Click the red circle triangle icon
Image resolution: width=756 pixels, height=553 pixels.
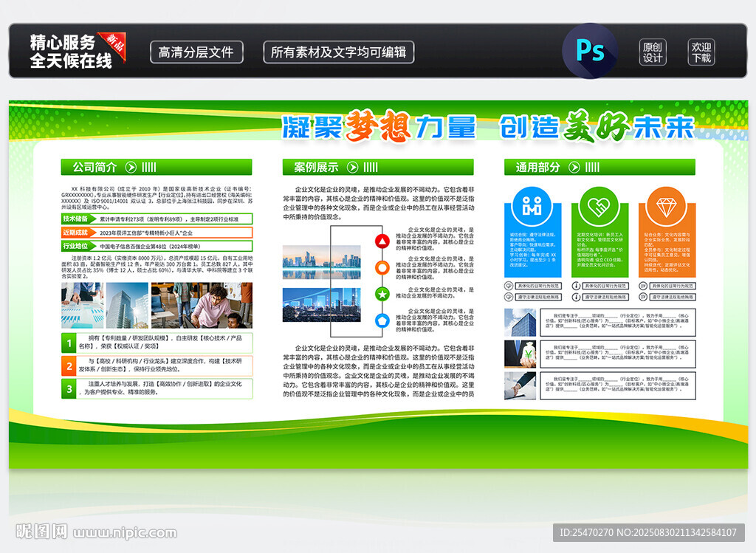(382, 241)
